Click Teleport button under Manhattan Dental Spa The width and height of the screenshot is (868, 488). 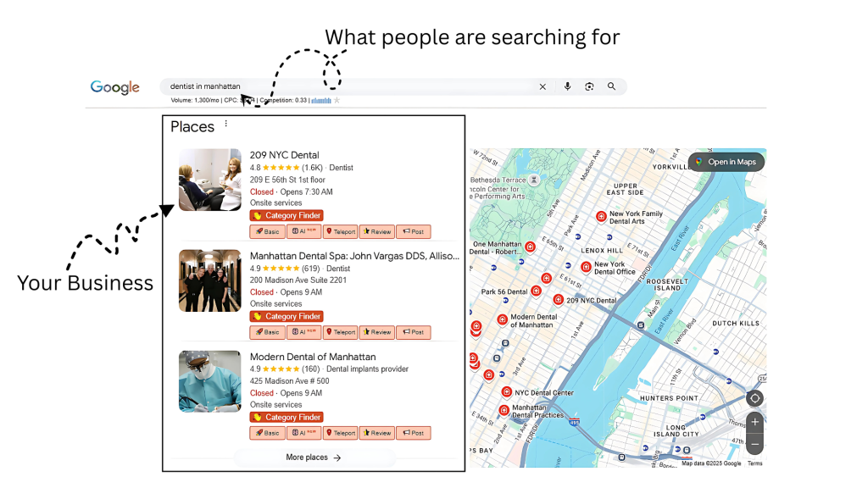[x=341, y=332]
